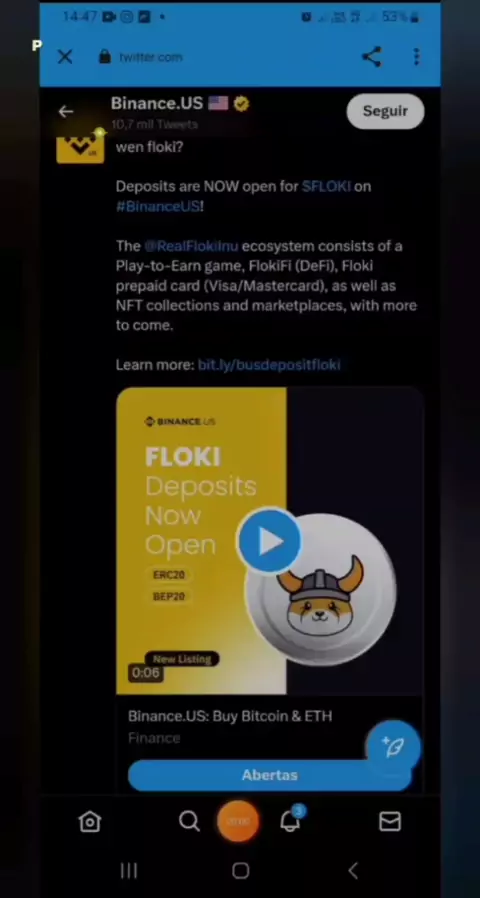Go back using the profile arrow
The width and height of the screenshot is (480, 898).
pyautogui.click(x=66, y=111)
